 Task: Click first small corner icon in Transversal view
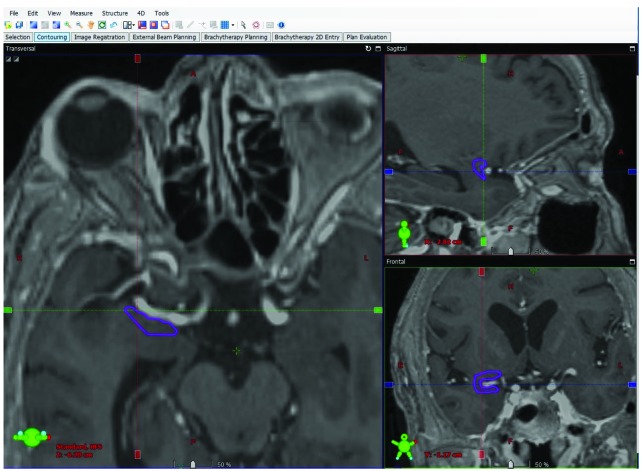tap(9, 59)
